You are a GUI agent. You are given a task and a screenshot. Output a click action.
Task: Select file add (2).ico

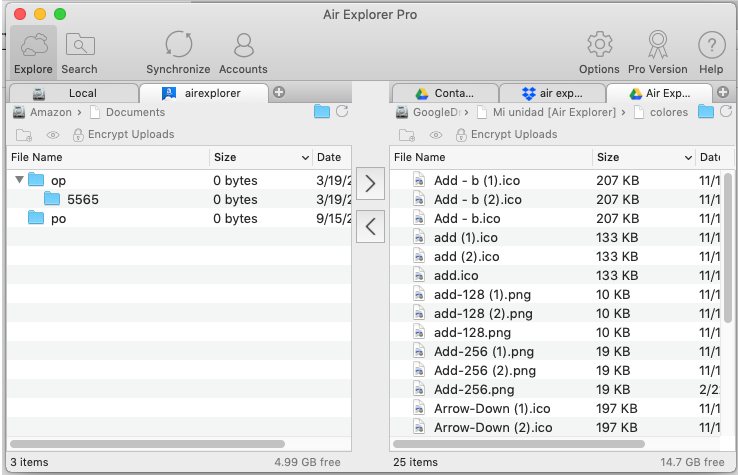pyautogui.click(x=555, y=257)
